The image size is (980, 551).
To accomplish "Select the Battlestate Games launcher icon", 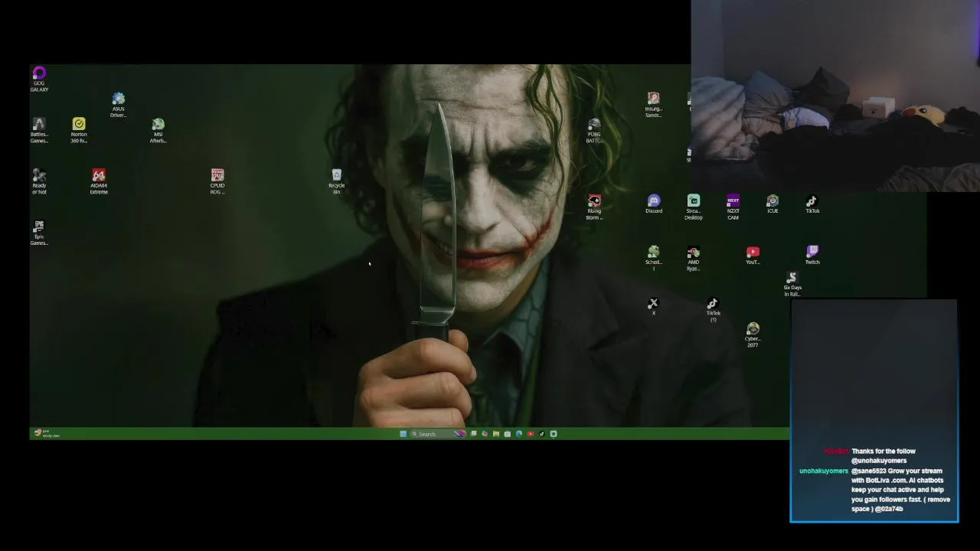I will [39, 130].
